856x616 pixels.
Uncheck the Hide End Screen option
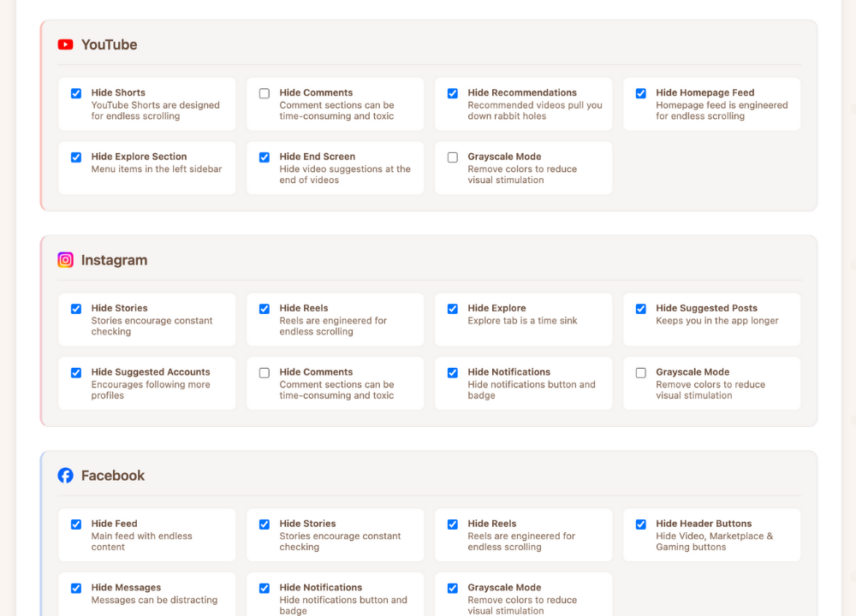pos(265,157)
